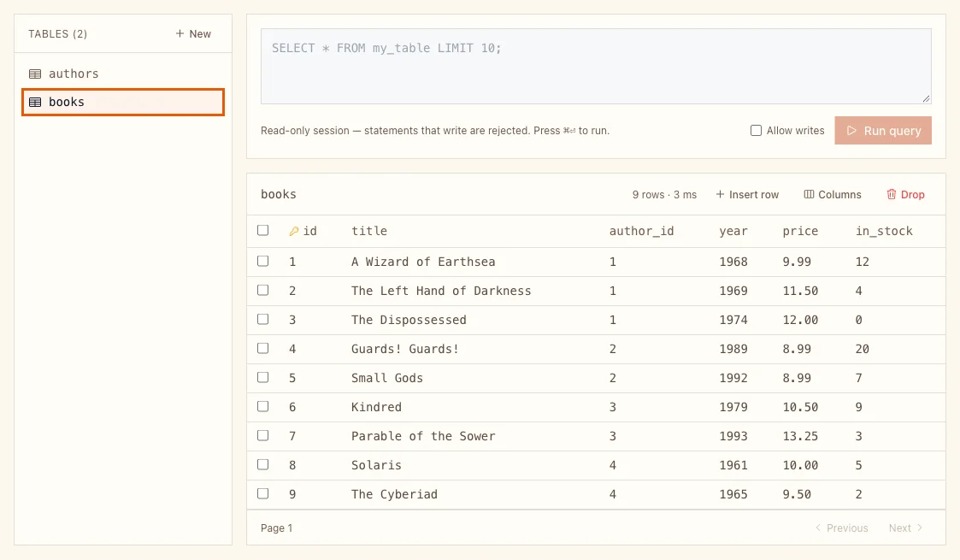Viewport: 960px width, 560px height.
Task: Click the cell The Left Hand of Darkness
Action: tap(441, 291)
